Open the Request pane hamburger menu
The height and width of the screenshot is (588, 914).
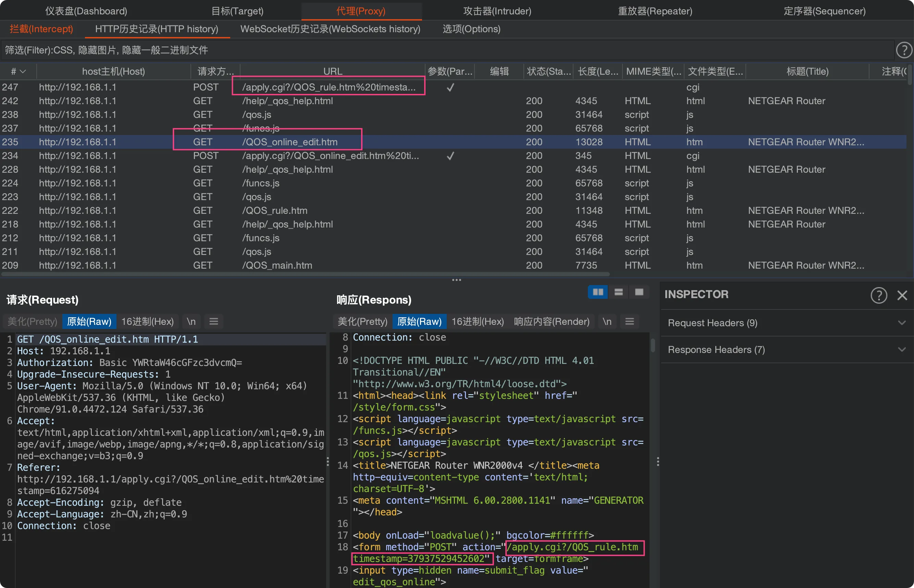(214, 321)
